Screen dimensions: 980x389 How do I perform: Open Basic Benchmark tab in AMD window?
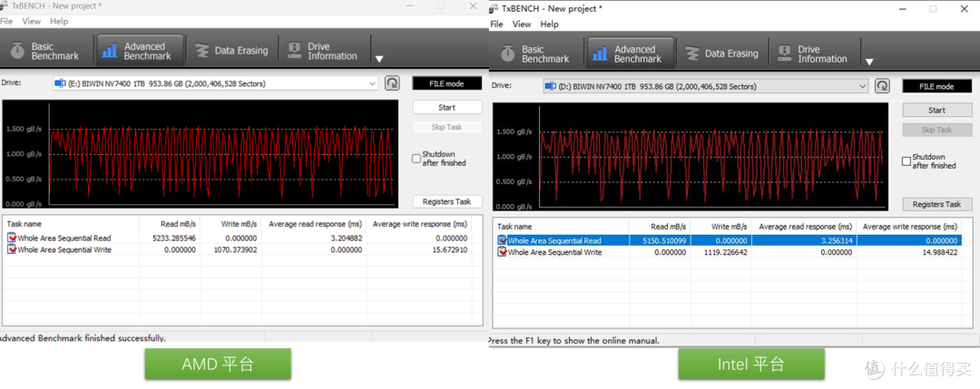click(x=45, y=51)
